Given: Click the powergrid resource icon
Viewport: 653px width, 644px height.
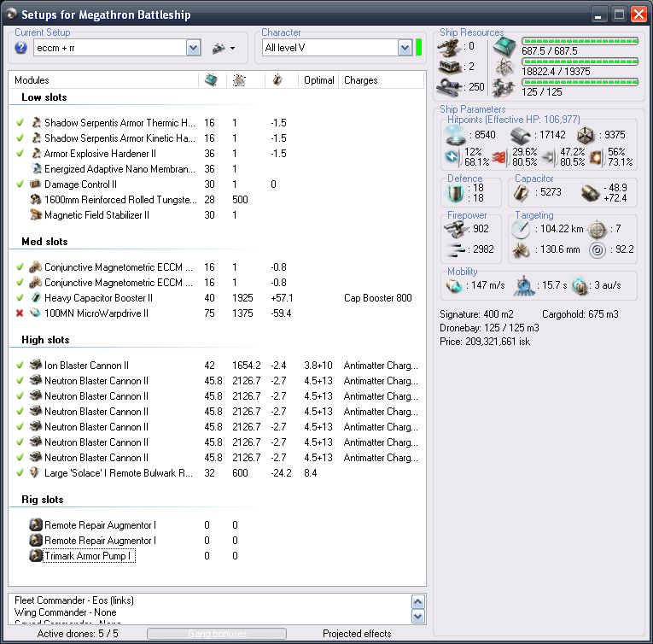Looking at the screenshot, I should click(504, 67).
